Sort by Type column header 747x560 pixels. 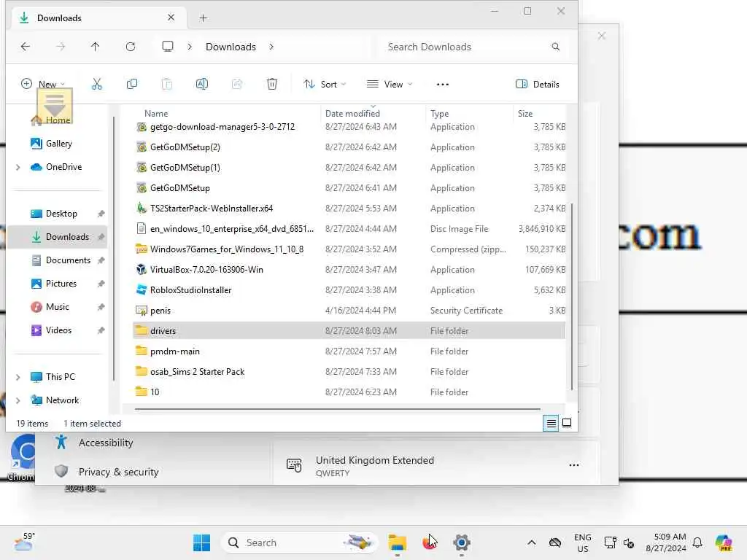[439, 113]
